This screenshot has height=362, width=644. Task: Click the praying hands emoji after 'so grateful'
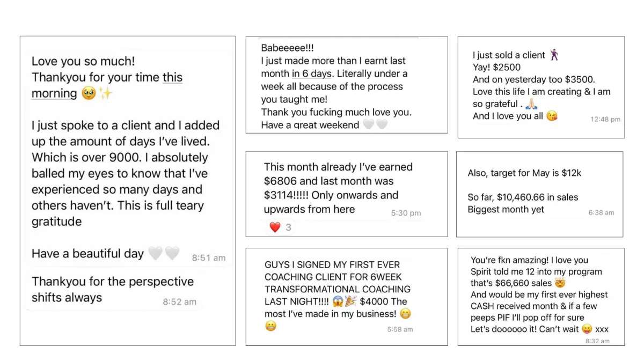click(x=532, y=104)
